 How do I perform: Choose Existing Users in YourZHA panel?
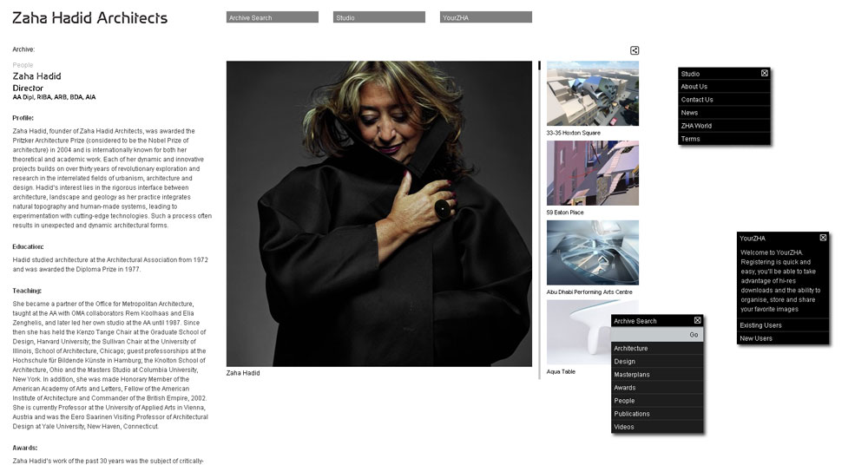783,325
